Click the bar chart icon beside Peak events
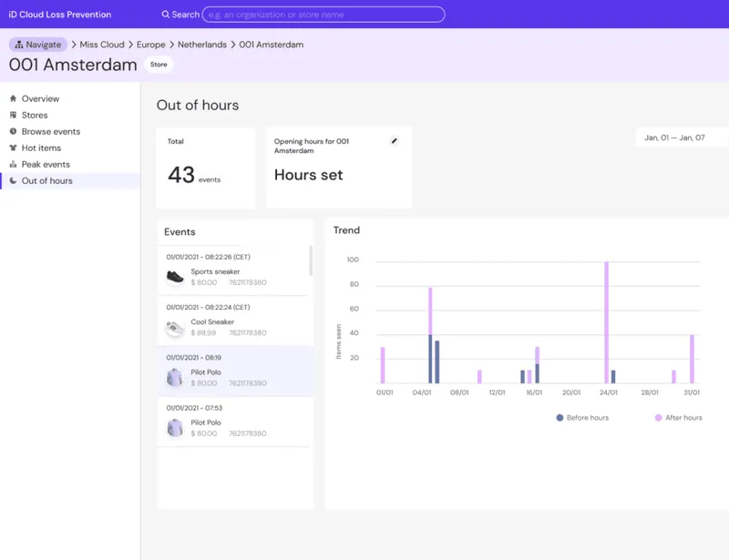Image resolution: width=729 pixels, height=560 pixels. click(13, 164)
